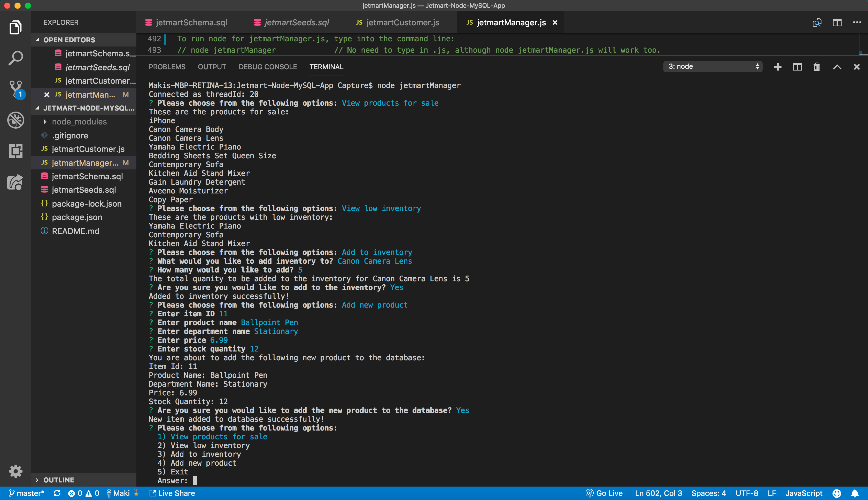The height and width of the screenshot is (500, 868).
Task: Open the Extensions view icon
Action: point(16,151)
